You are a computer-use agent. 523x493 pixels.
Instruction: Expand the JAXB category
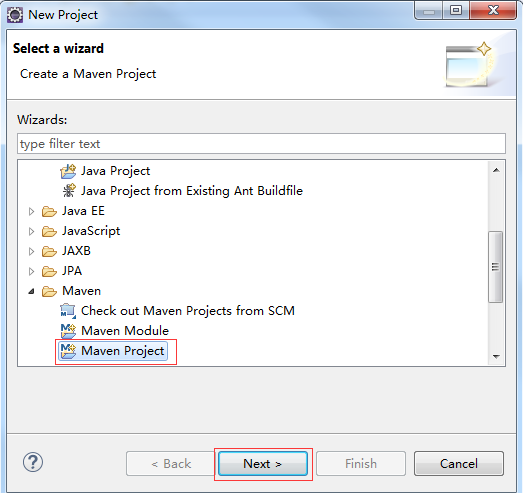click(31, 252)
